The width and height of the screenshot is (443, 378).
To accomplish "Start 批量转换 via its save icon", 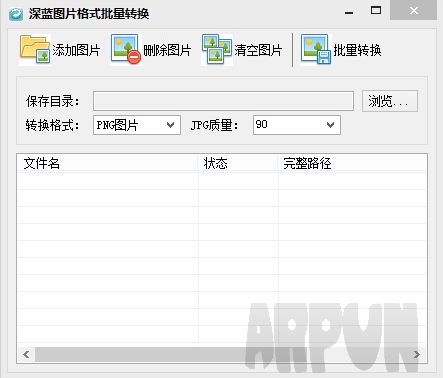I will click(x=316, y=49).
